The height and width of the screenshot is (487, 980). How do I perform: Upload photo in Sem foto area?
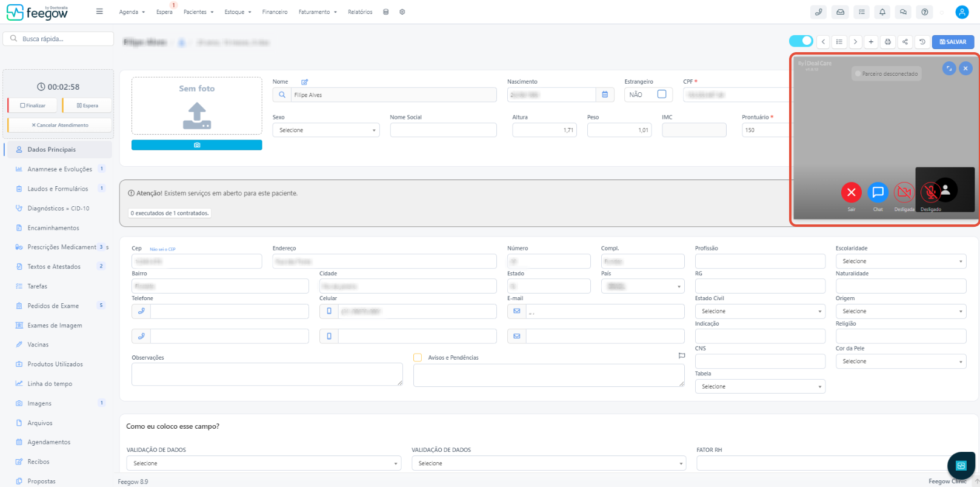[x=197, y=106]
